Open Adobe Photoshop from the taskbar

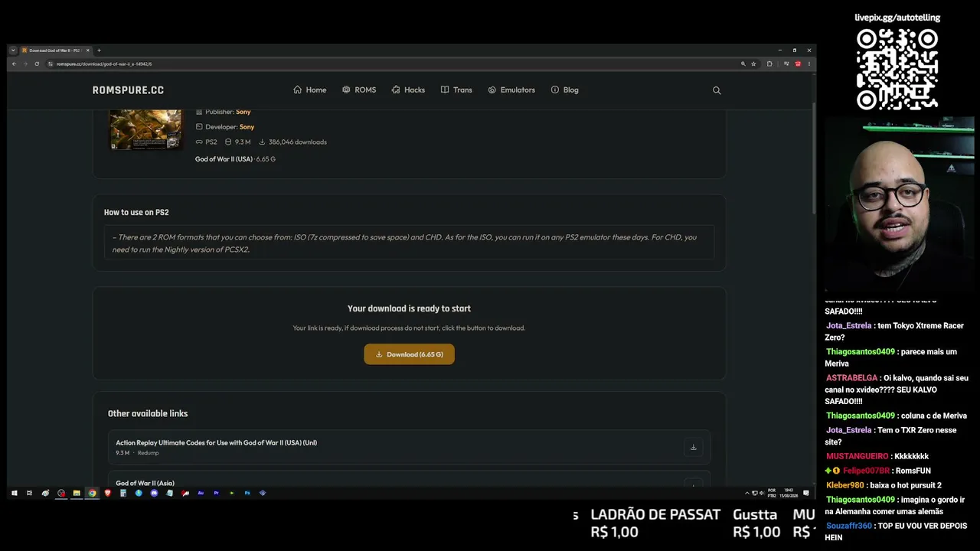coord(247,493)
